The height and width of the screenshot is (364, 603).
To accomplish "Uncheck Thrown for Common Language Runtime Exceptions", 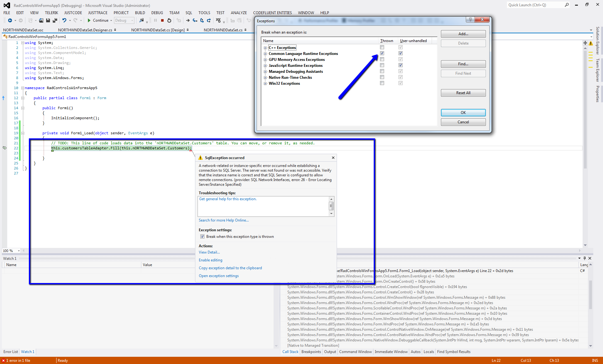I will pyautogui.click(x=382, y=53).
